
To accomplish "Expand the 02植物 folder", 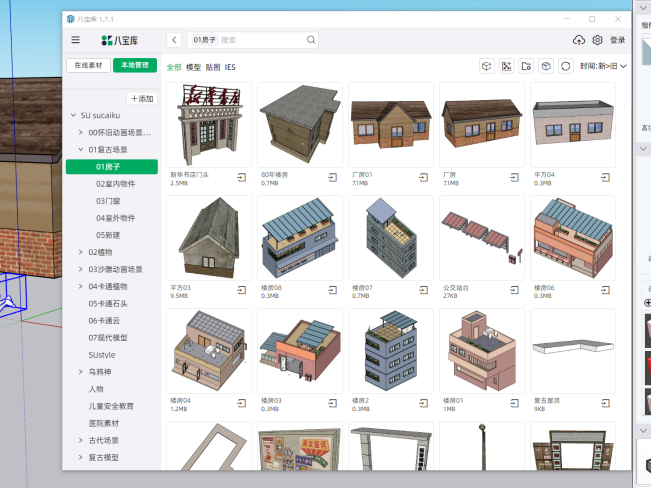I will [81, 252].
